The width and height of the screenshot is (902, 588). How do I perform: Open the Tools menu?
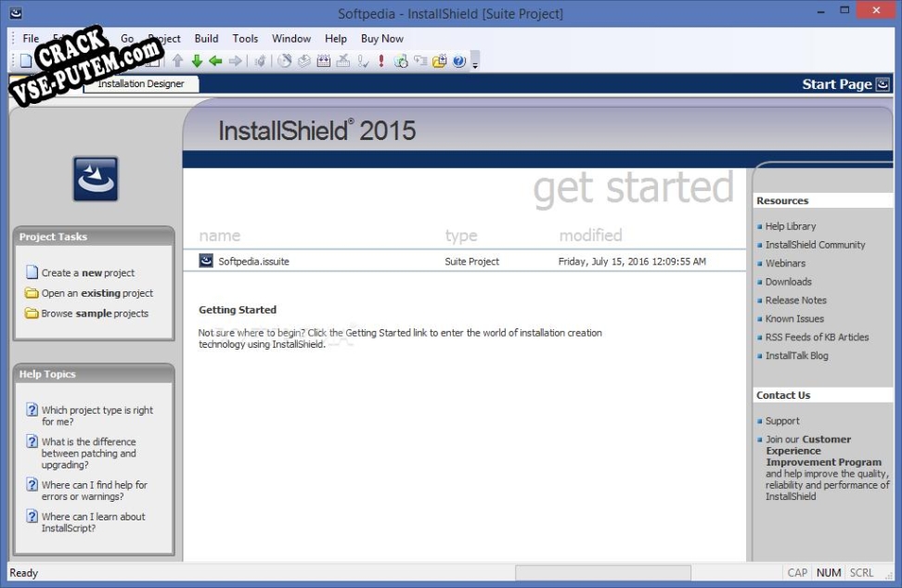245,39
